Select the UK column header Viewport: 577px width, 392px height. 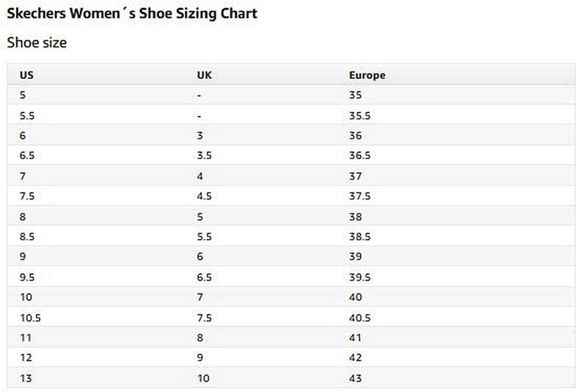coord(204,75)
